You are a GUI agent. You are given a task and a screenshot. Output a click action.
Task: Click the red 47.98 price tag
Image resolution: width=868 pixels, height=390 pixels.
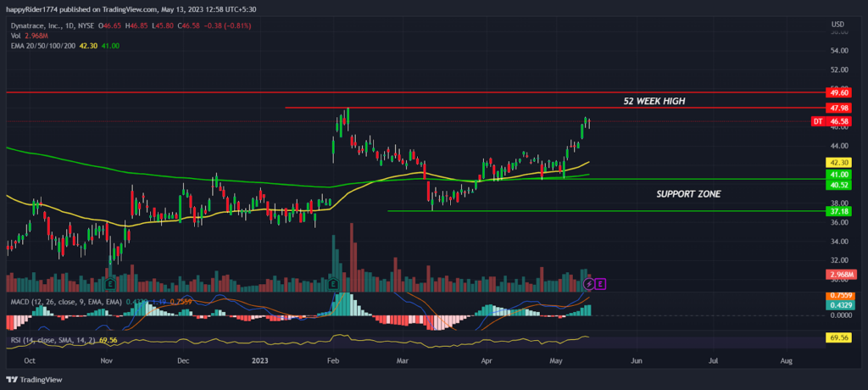[837, 108]
